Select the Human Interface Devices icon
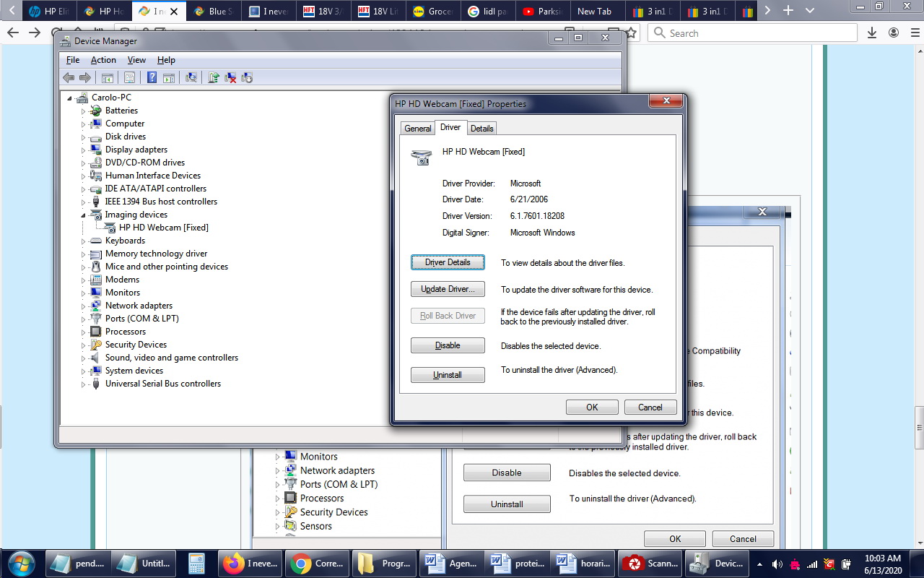The width and height of the screenshot is (924, 578). click(x=95, y=176)
